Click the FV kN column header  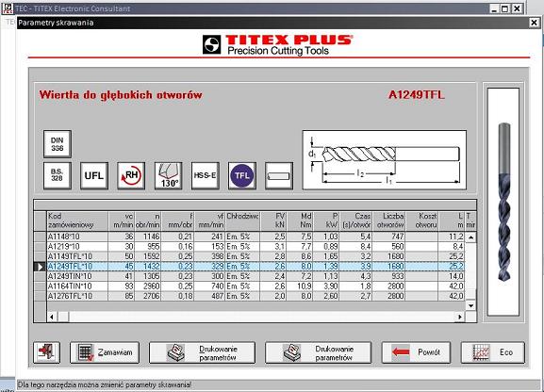273,220
